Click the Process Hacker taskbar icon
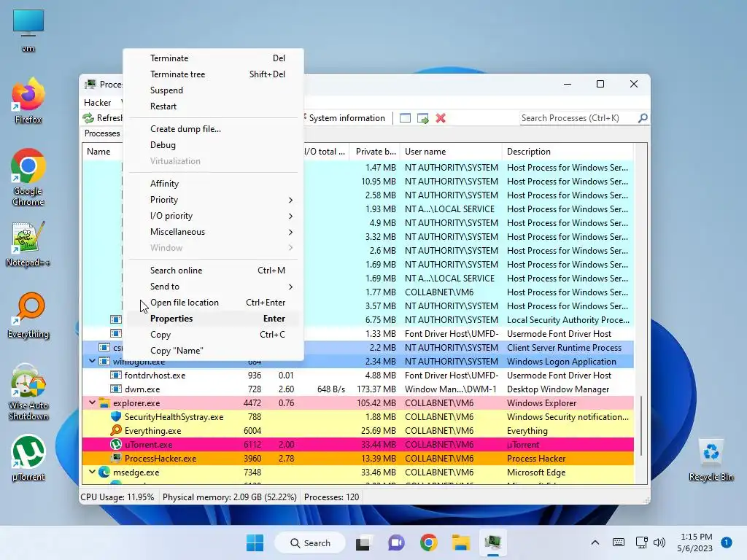The height and width of the screenshot is (560, 747). [x=493, y=542]
